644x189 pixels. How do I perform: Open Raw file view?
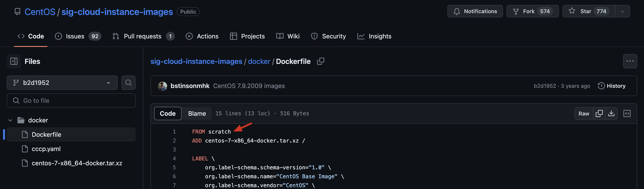584,113
